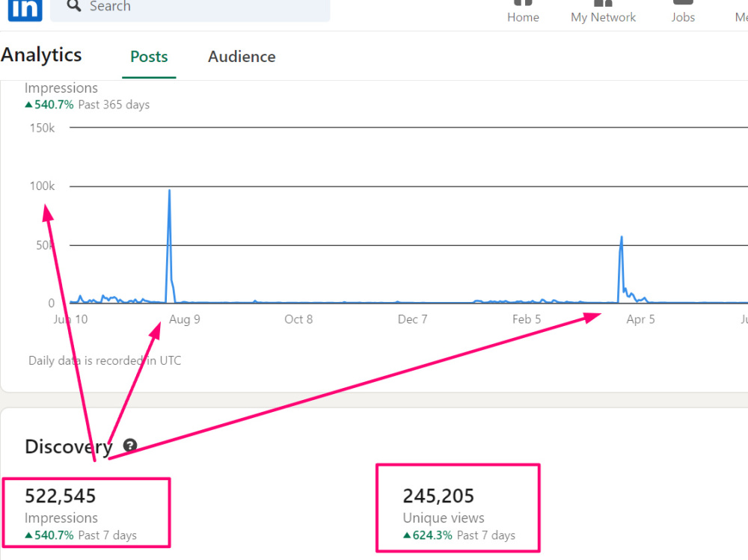
Task: Click 'Unique views' label
Action: coord(444,517)
